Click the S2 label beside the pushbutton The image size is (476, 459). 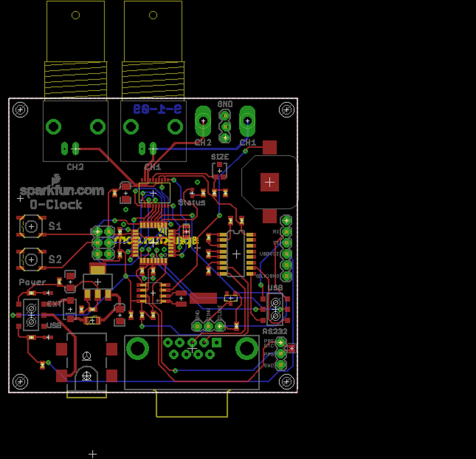(x=55, y=259)
